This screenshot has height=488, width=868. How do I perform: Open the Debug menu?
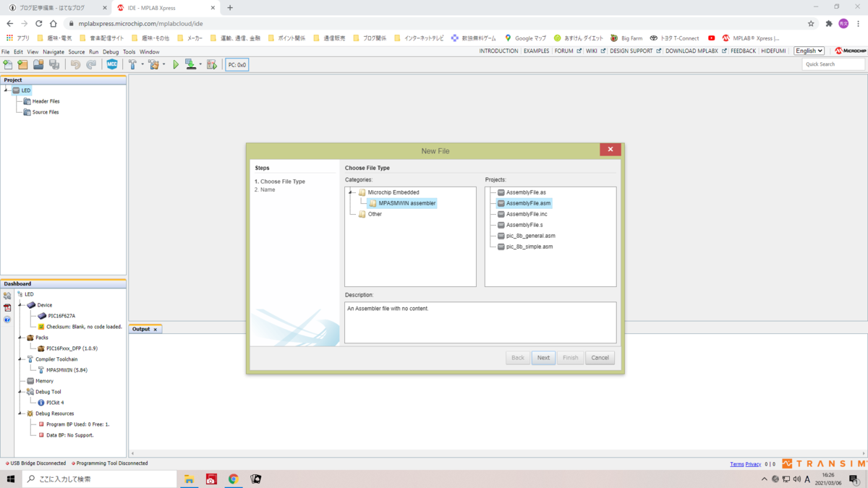[111, 52]
